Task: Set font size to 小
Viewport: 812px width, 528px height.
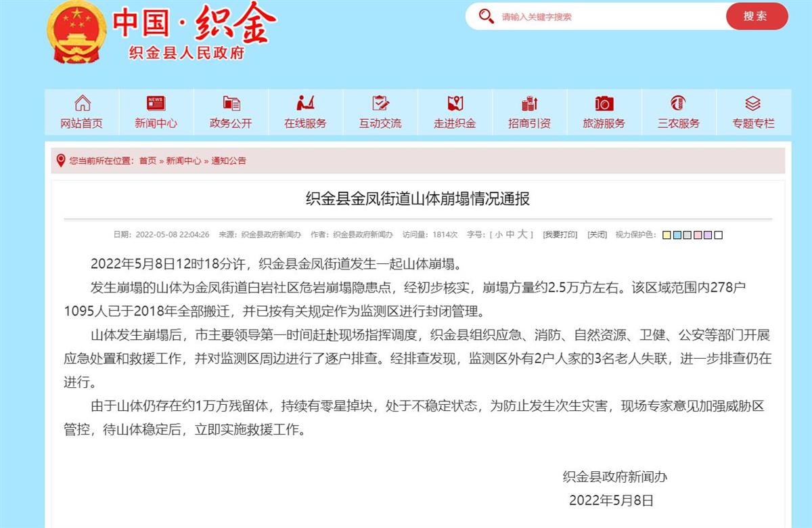Action: [498, 235]
